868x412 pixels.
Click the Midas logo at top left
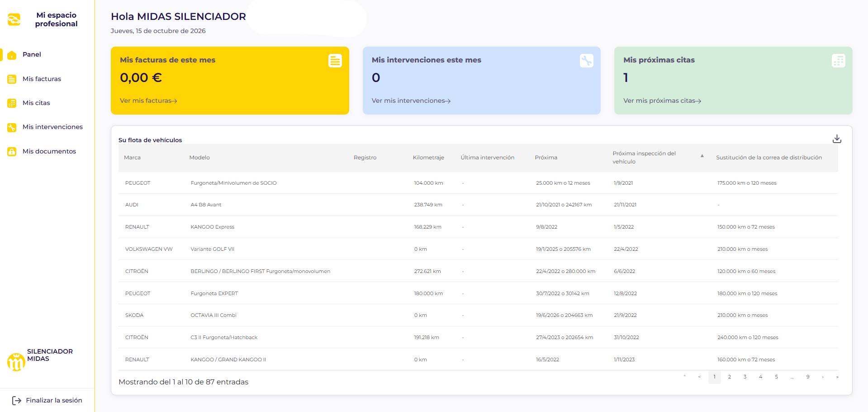point(14,19)
